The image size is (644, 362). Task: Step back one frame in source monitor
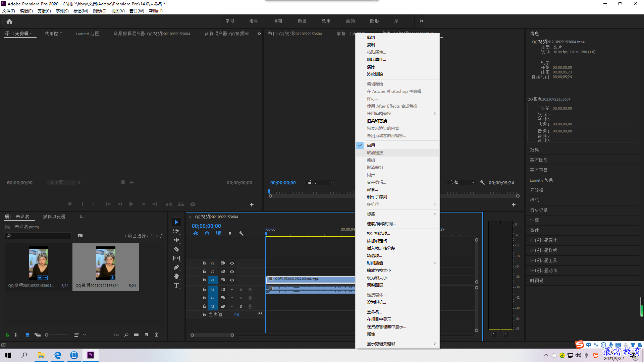[120, 204]
